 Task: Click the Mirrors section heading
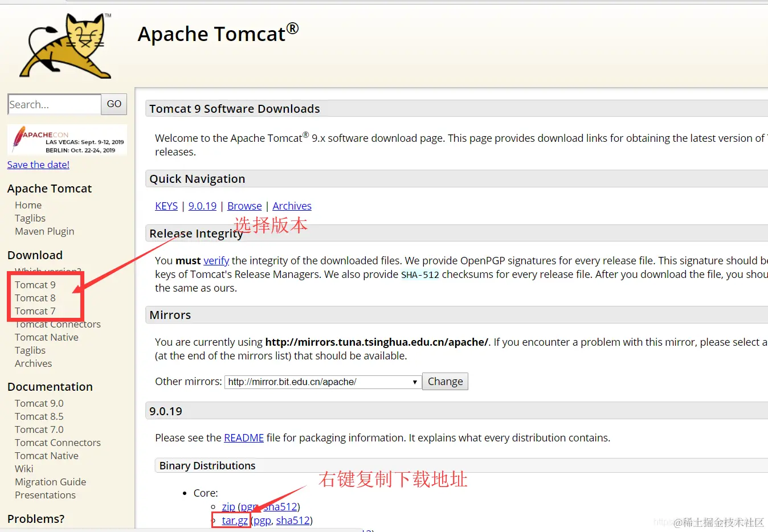tap(170, 315)
